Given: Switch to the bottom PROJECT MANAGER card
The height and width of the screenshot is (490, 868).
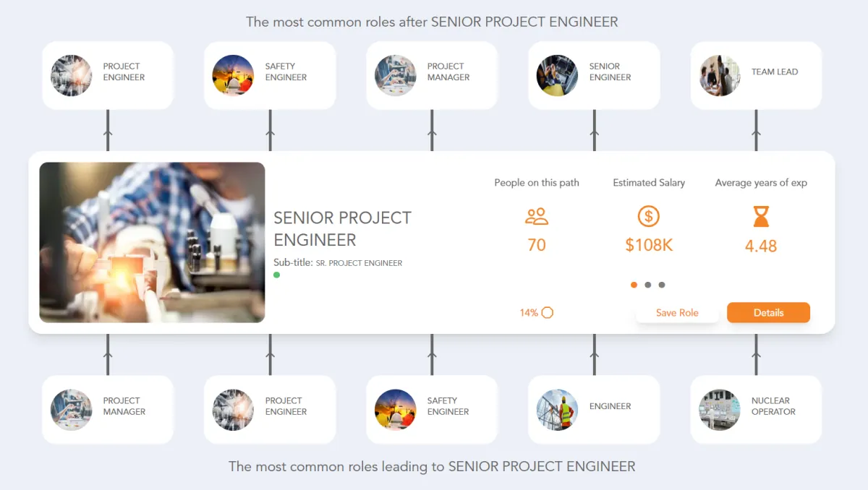Looking at the screenshot, I should pos(107,409).
